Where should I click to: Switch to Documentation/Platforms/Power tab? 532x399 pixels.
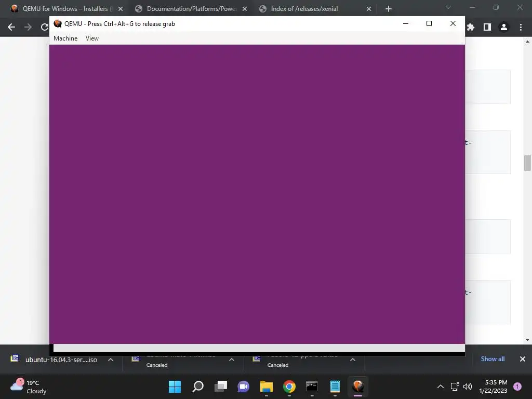191,9
